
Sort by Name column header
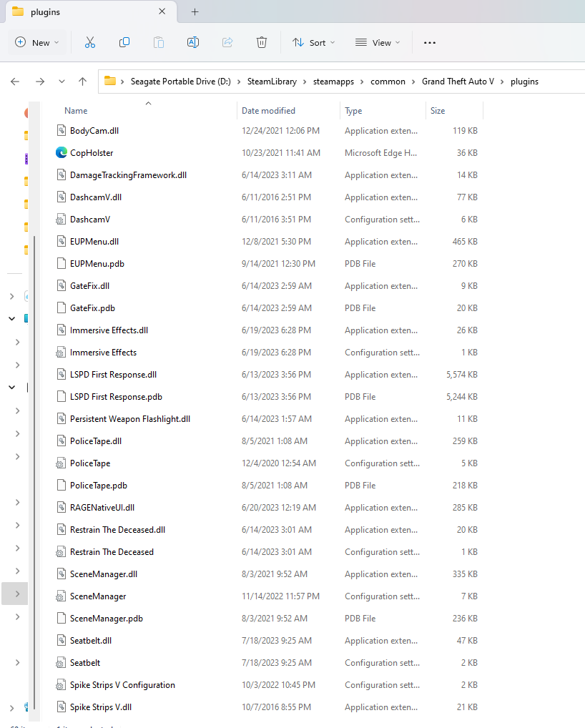pos(145,111)
